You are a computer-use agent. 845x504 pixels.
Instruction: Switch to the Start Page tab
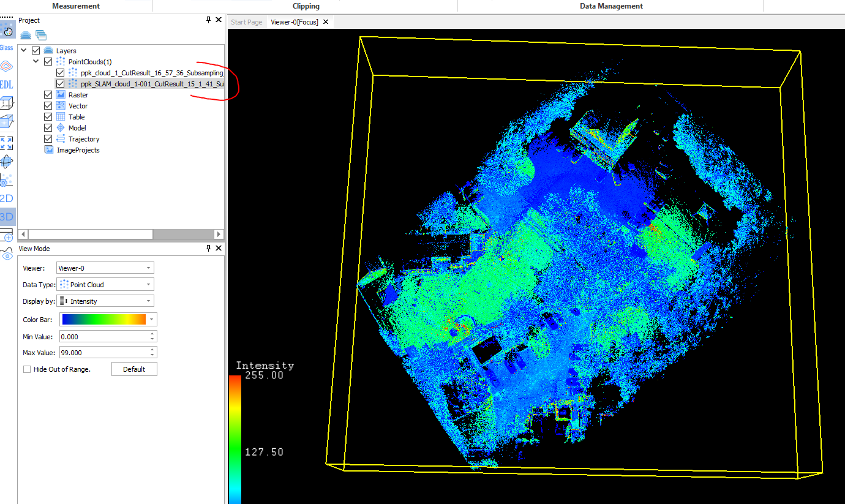click(x=246, y=22)
